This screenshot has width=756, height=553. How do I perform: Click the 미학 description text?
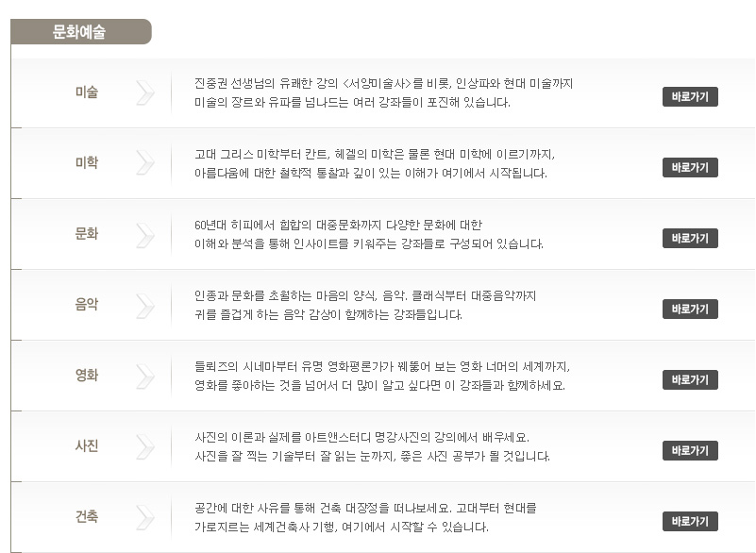375,163
